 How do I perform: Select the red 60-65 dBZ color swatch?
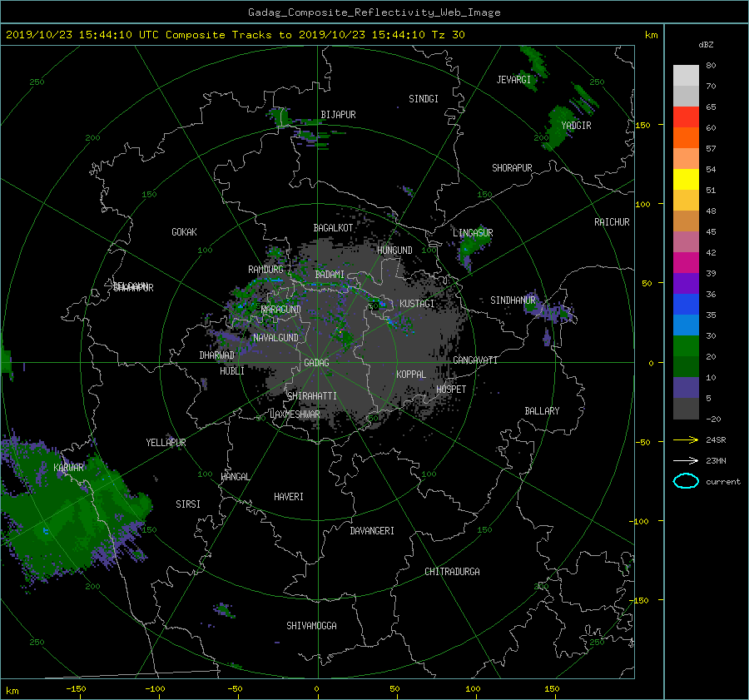point(686,117)
